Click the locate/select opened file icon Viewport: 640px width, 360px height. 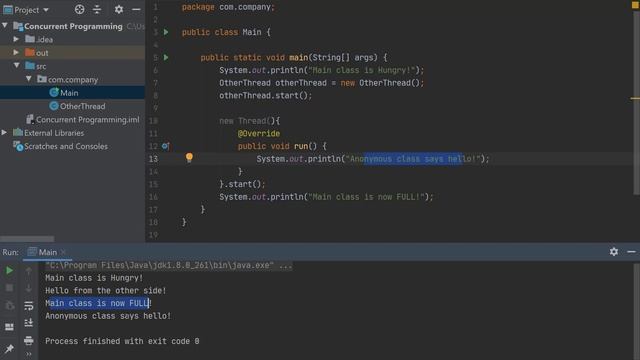[x=80, y=9]
